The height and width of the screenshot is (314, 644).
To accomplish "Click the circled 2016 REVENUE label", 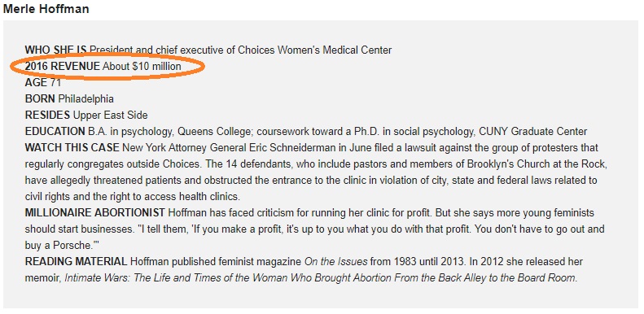I will click(x=63, y=66).
